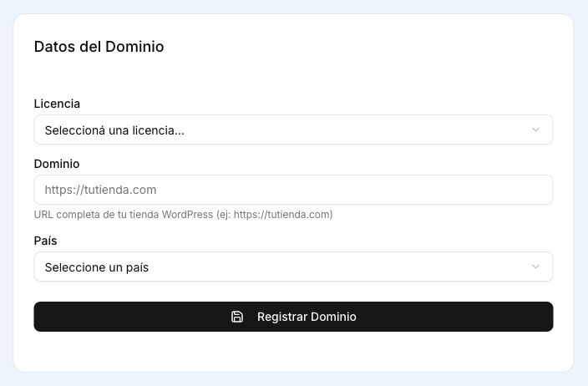Click the chevron arrow in Licencia select
This screenshot has height=386, width=588.
tap(535, 130)
